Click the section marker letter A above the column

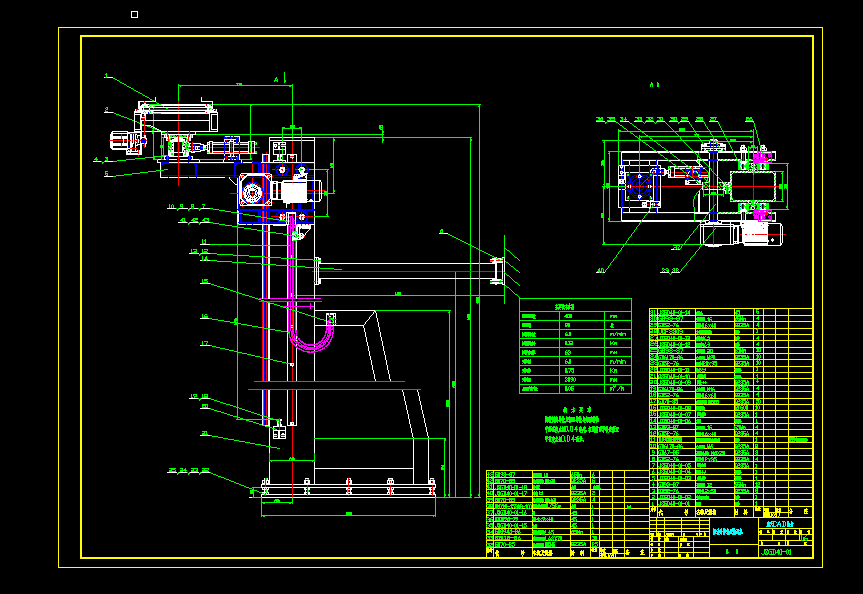point(276,80)
